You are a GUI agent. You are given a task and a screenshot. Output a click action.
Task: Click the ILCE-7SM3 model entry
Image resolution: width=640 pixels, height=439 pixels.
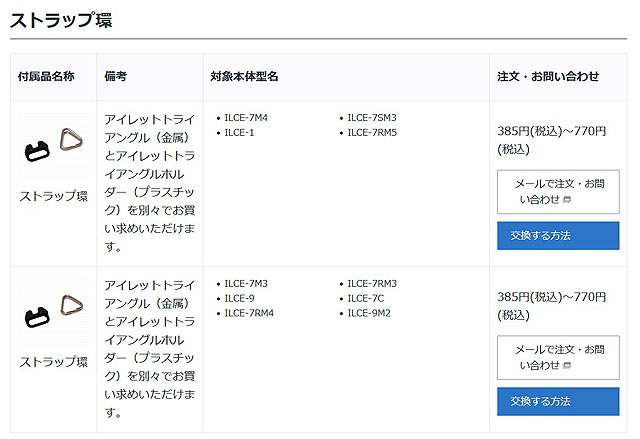tap(372, 118)
